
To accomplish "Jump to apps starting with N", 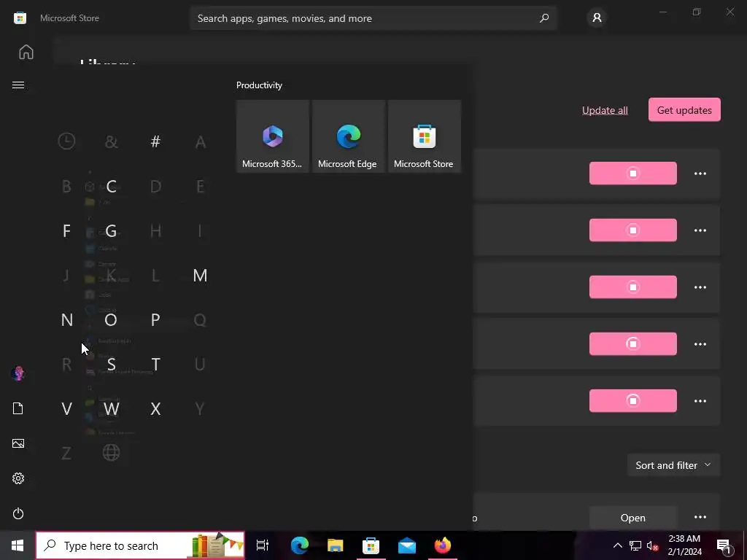I will click(66, 320).
